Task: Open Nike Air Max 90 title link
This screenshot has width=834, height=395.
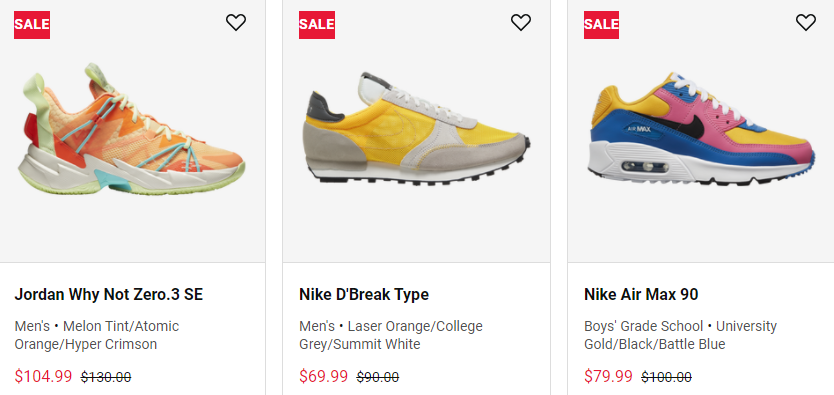Action: [x=641, y=295]
